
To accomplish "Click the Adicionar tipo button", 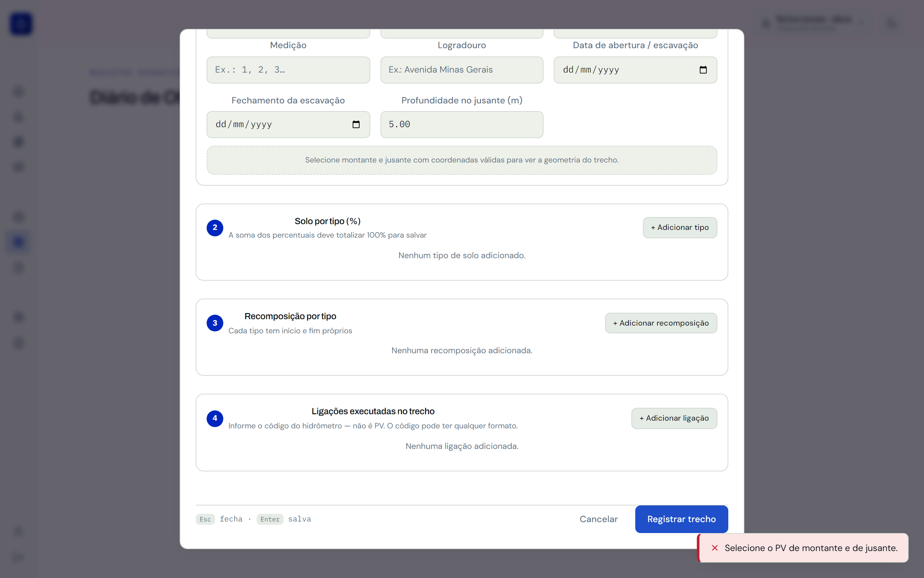I will coord(680,228).
